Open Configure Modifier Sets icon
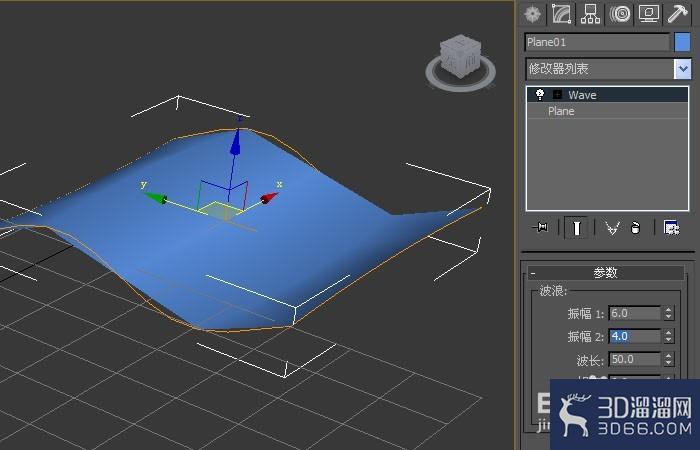700x450 pixels. 671,228
